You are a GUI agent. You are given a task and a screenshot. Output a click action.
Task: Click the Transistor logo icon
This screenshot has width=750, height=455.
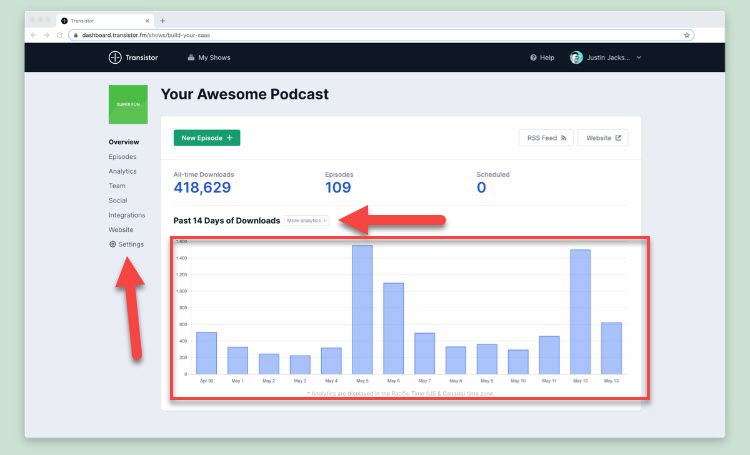(115, 57)
